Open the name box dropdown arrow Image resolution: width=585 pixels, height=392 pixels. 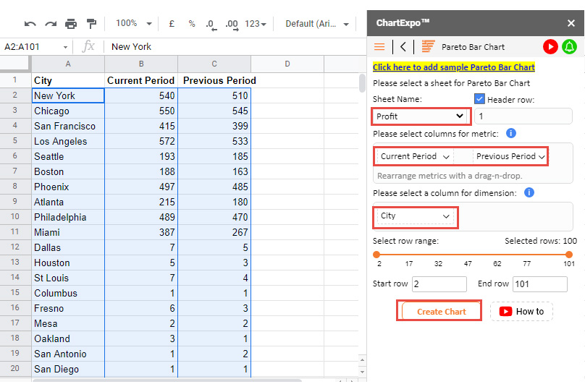click(x=65, y=47)
